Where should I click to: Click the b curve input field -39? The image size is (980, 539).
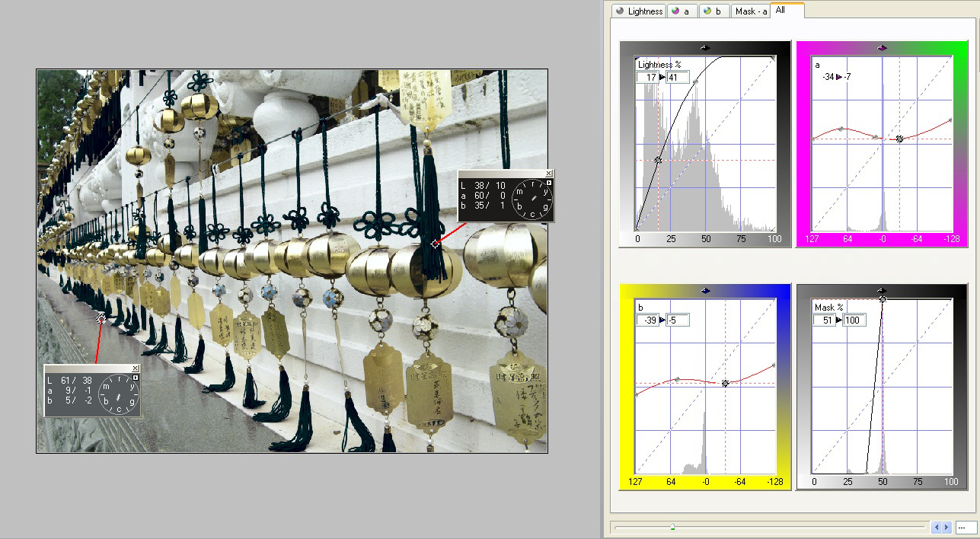pos(647,320)
